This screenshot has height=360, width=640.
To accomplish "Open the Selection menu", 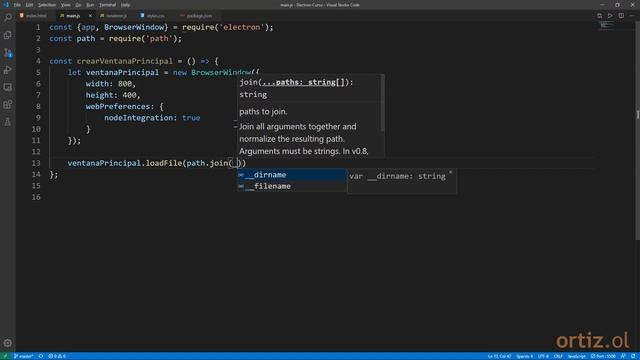I will tap(47, 5).
